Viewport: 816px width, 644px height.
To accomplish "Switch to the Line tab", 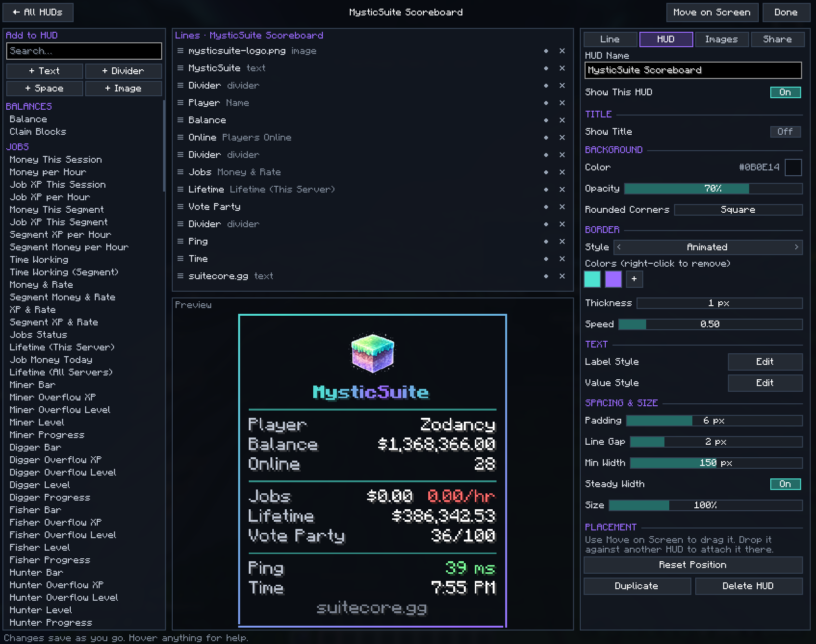I will (610, 39).
